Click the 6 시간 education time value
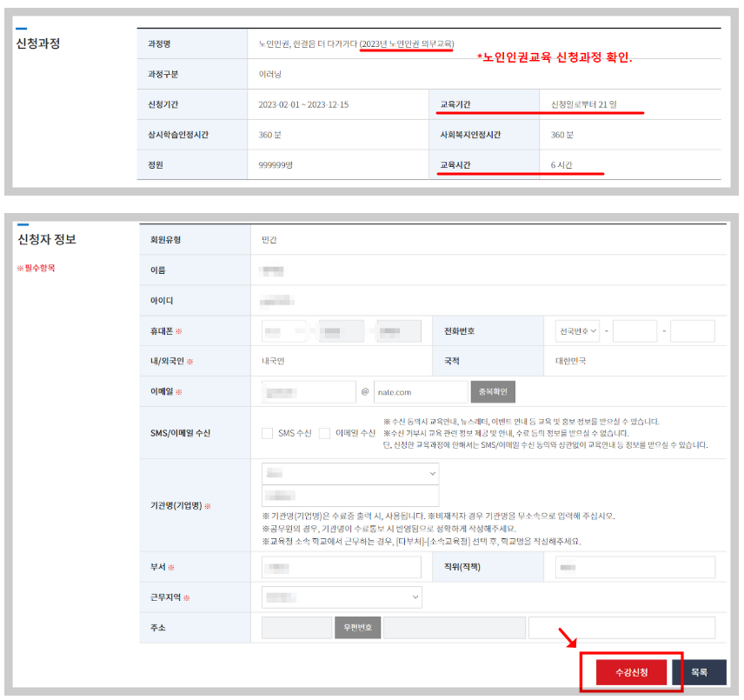The height and width of the screenshot is (700, 744). (x=561, y=165)
